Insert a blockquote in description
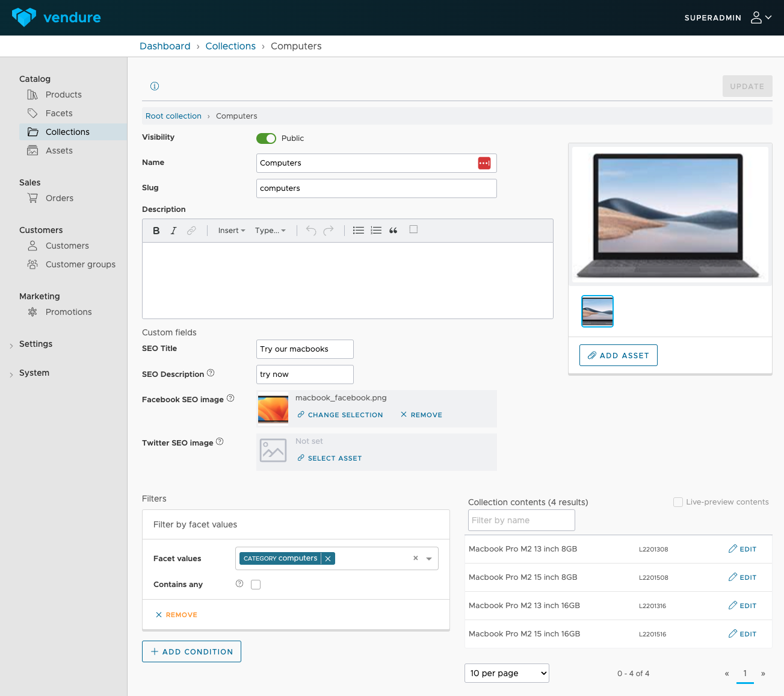 click(394, 231)
